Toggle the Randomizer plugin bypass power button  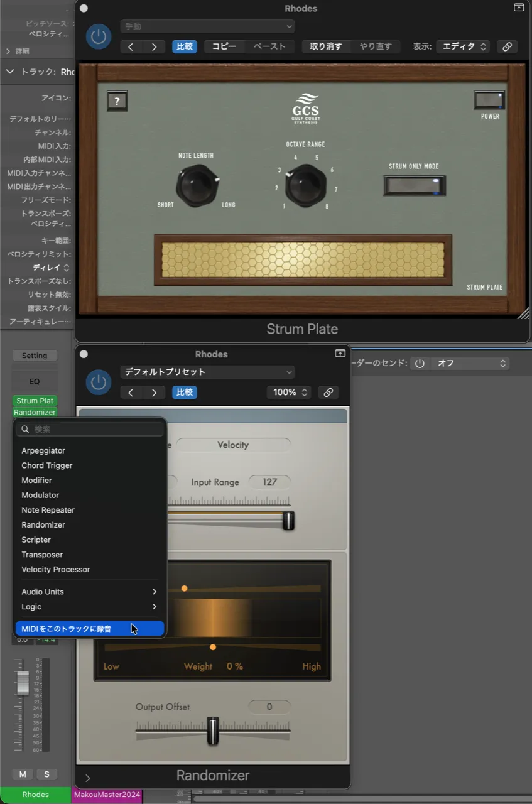[98, 383]
